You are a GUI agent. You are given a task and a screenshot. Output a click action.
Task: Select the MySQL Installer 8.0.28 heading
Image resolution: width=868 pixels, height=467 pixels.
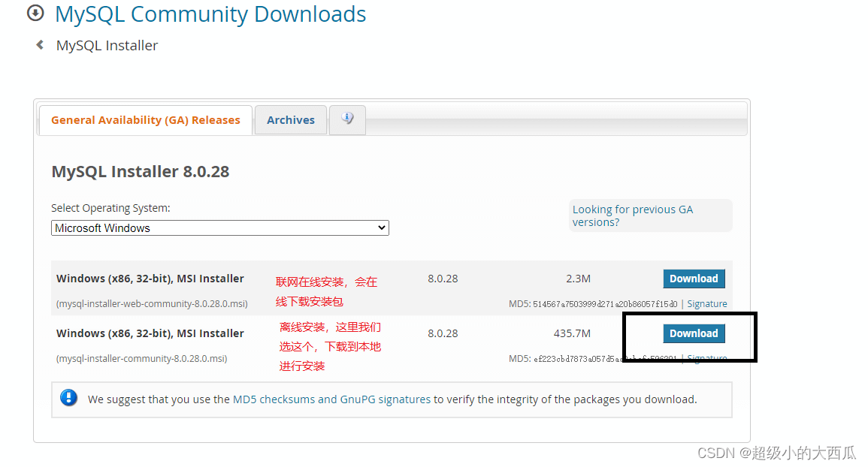pyautogui.click(x=140, y=171)
